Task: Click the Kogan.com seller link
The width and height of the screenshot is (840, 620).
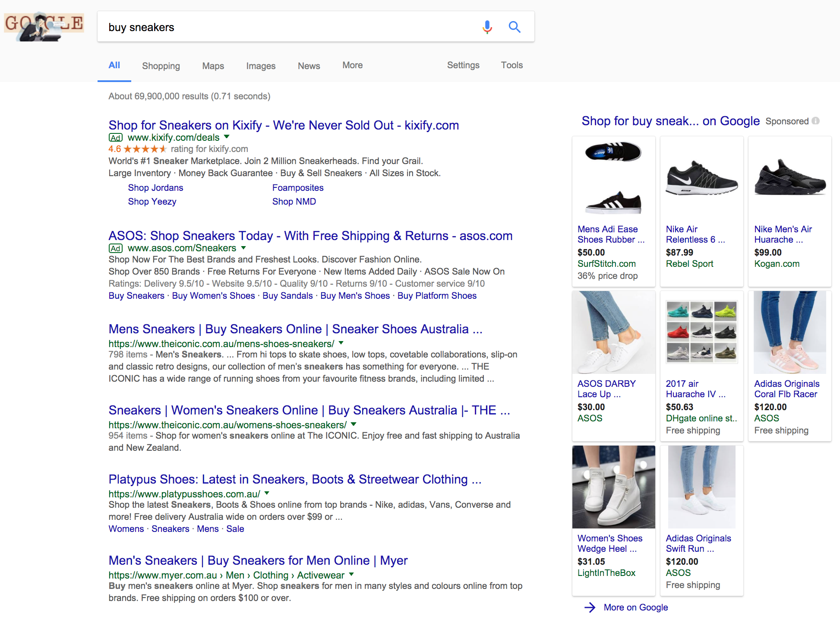Action: [777, 264]
